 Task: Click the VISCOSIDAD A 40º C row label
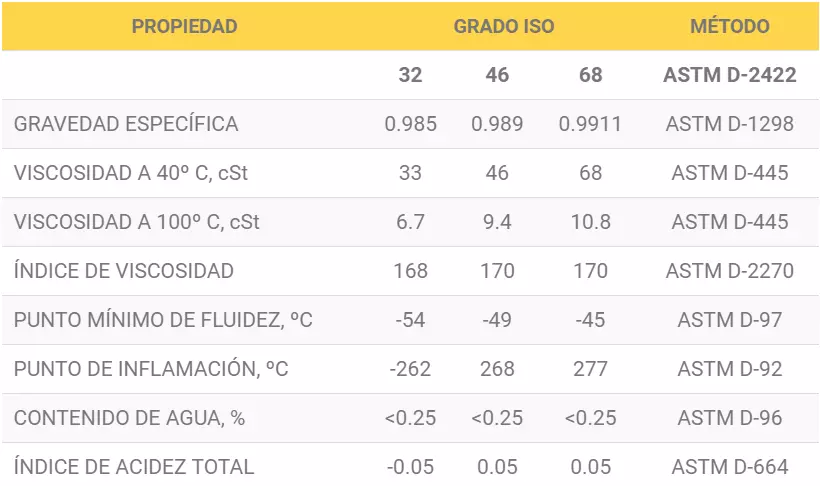[x=131, y=173]
